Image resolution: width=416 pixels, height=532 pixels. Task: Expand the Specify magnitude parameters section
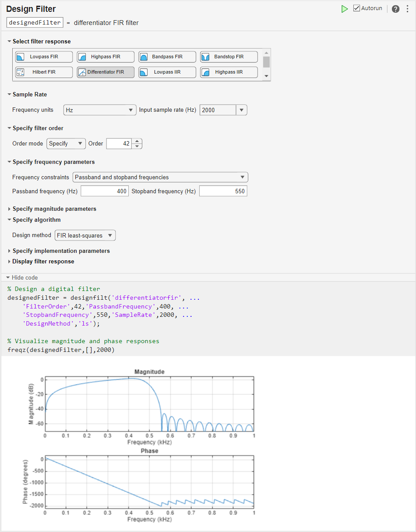point(54,209)
